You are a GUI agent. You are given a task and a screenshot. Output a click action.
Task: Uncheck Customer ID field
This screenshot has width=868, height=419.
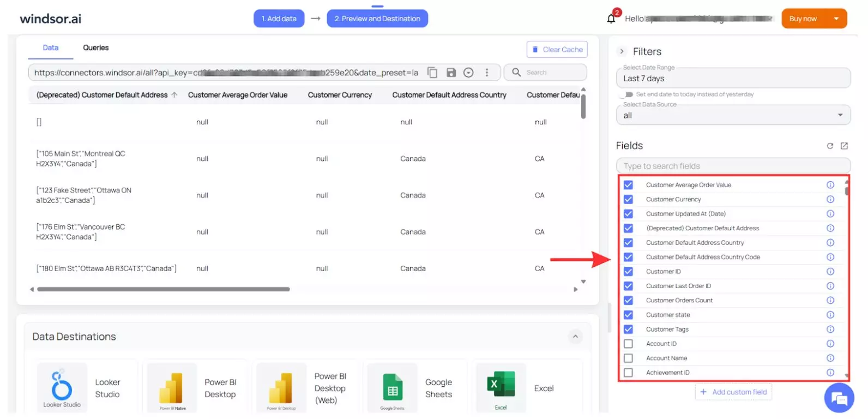tap(628, 272)
